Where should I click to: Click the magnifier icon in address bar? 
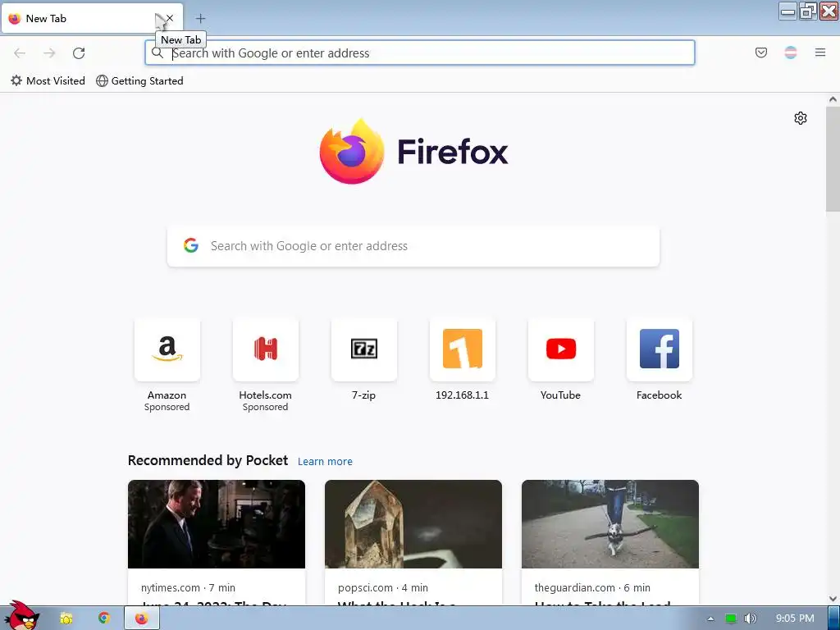pos(157,53)
